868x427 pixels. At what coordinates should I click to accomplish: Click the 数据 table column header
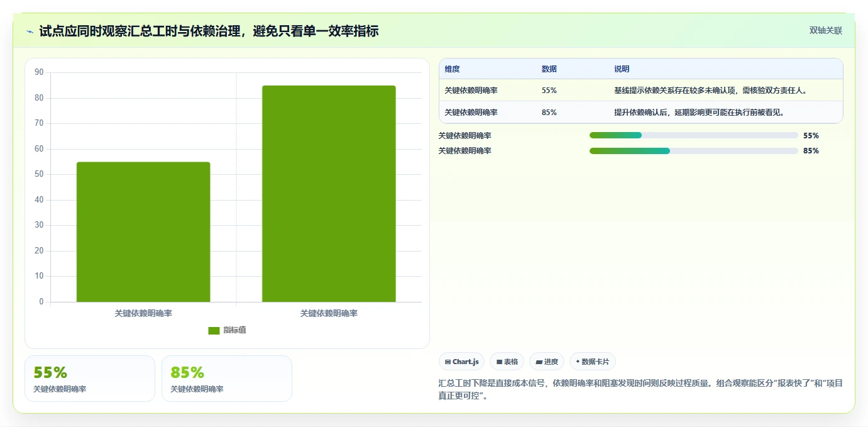pyautogui.click(x=549, y=69)
